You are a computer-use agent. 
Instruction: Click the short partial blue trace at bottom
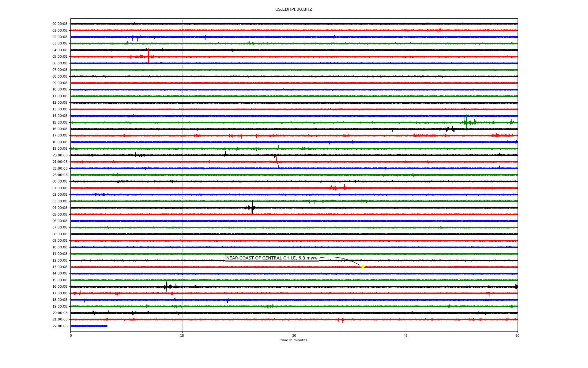[89, 326]
